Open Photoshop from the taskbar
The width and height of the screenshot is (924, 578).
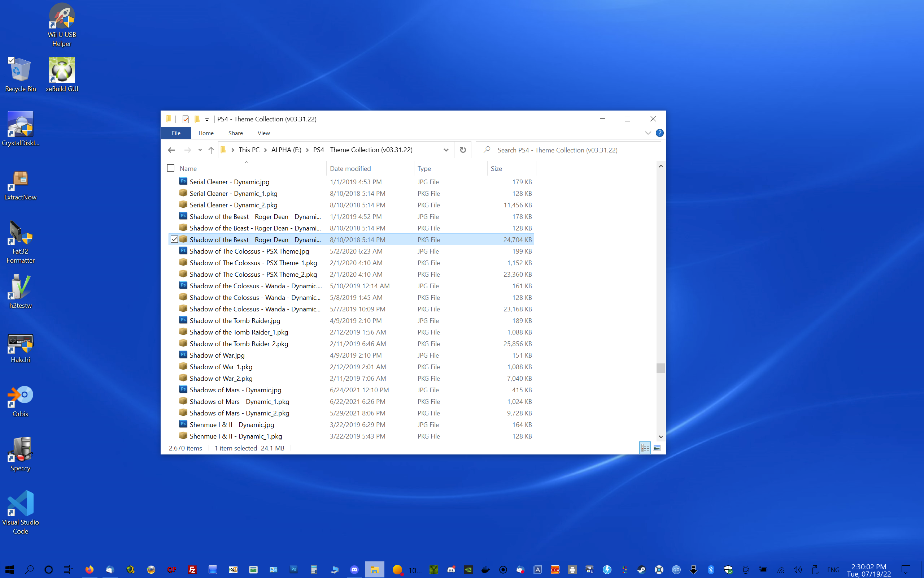(x=293, y=570)
